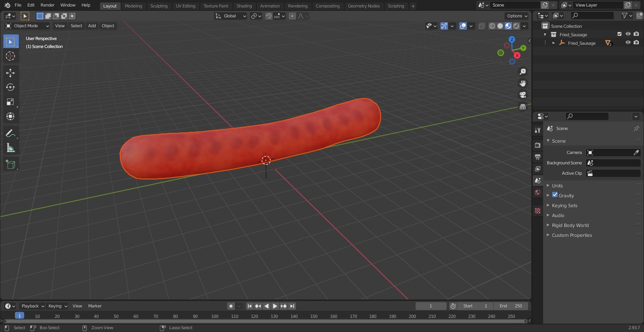Open the overlays options dropdown arrow
Image resolution: width=644 pixels, height=332 pixels.
(471, 26)
